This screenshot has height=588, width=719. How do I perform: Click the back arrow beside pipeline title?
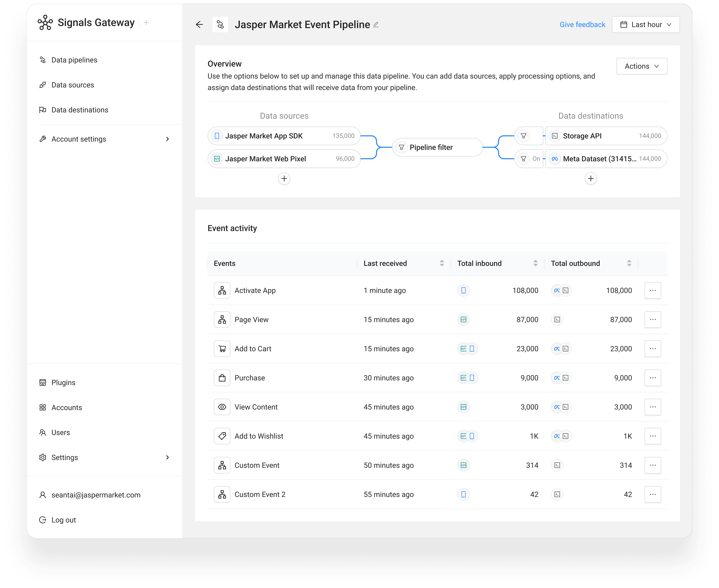199,24
